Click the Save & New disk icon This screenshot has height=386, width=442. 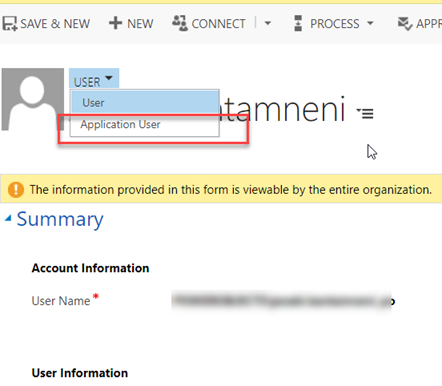click(x=10, y=24)
